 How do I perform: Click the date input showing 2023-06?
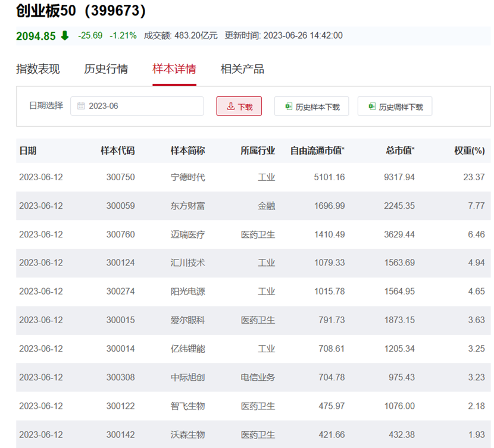(x=137, y=106)
